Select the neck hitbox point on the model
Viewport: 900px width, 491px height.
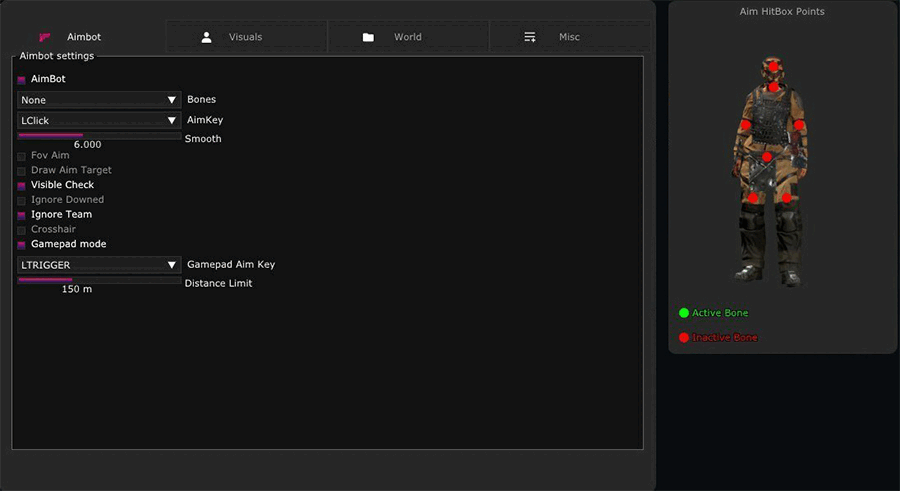774,87
